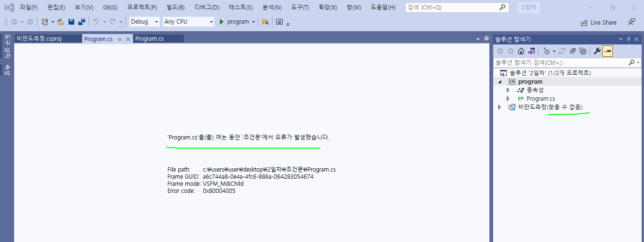Pin the active Program.cs tab
The image size is (644, 242).
(120, 39)
